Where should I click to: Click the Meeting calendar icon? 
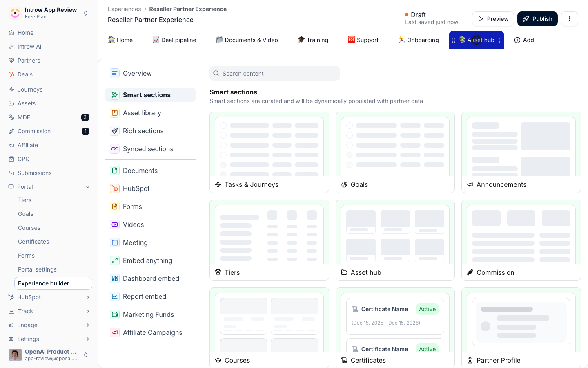click(x=115, y=242)
